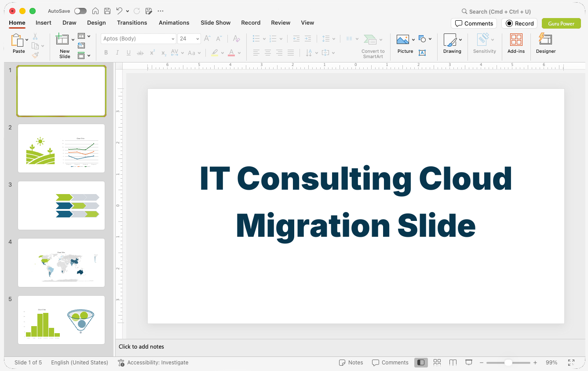The image size is (588, 371).
Task: Launch Designer ideas
Action: click(546, 44)
